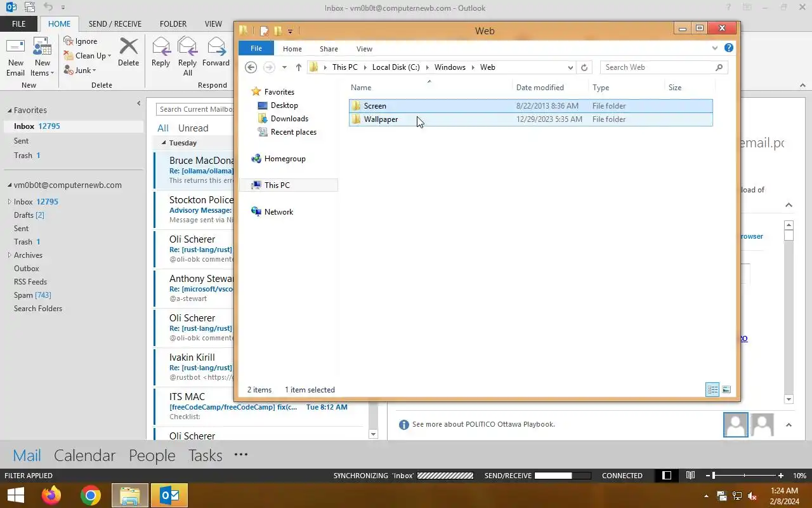This screenshot has height=508, width=812.
Task: Switch to Outlook FOLDER ribbon tab
Action: coord(173,24)
